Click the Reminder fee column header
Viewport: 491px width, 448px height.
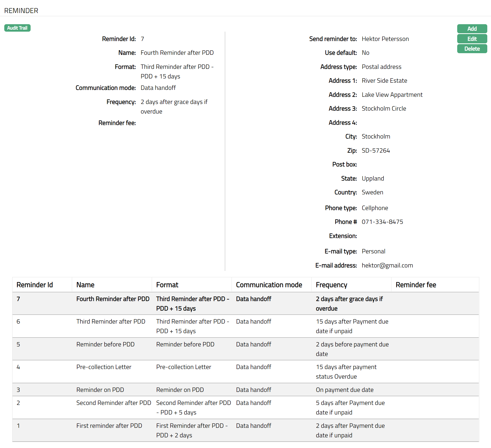416,285
